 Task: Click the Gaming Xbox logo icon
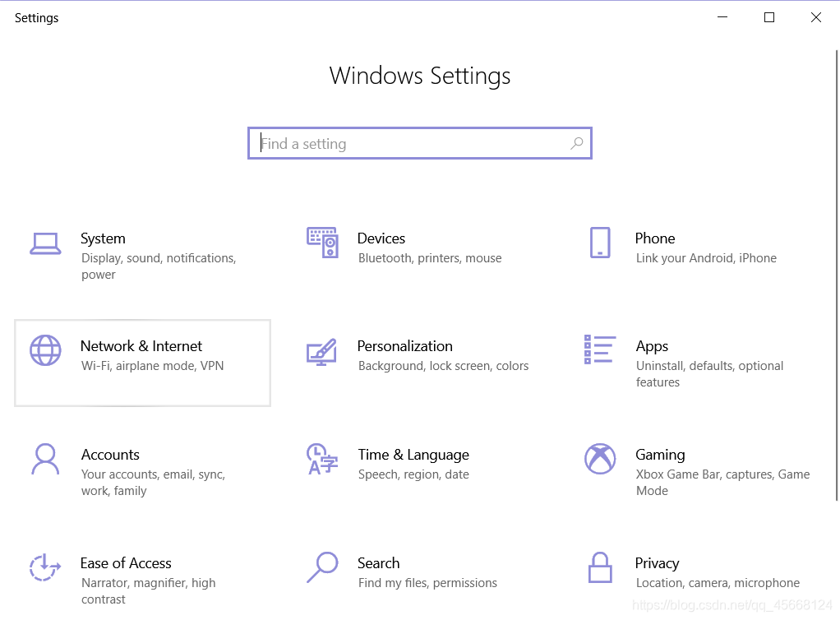(600, 459)
